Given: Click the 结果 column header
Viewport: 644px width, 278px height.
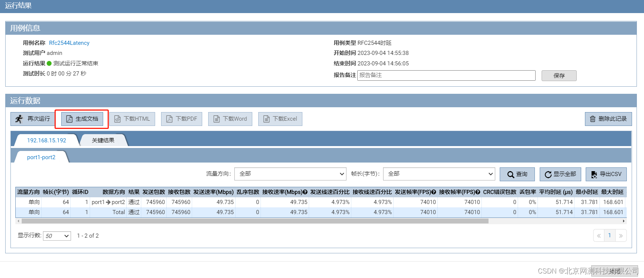Looking at the screenshot, I should [134, 192].
